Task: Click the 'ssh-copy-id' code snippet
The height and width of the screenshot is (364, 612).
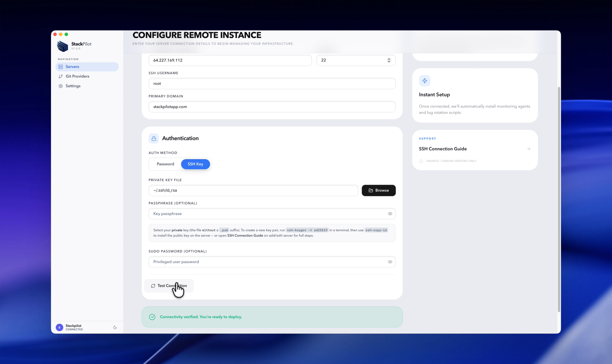Action: tap(376, 230)
